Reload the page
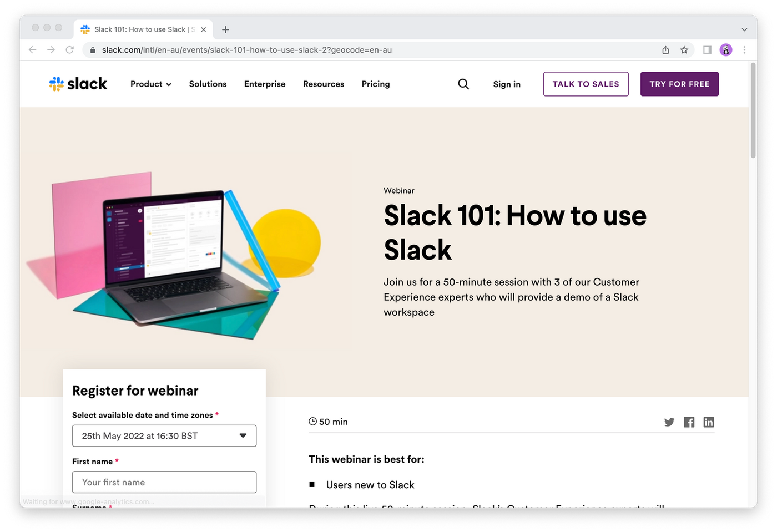 pos(69,49)
